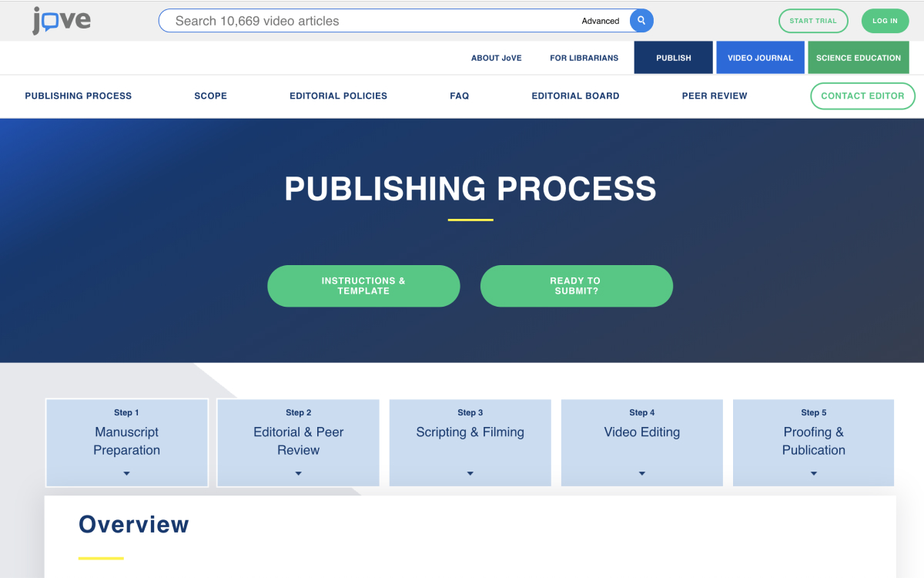Open Instructions & Template
This screenshot has width=924, height=578.
(x=363, y=286)
